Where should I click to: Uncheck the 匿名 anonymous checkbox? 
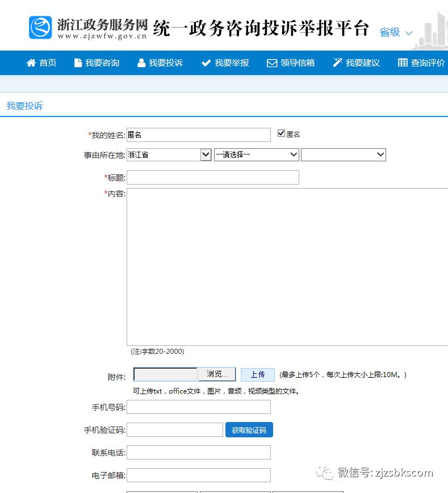coord(282,133)
